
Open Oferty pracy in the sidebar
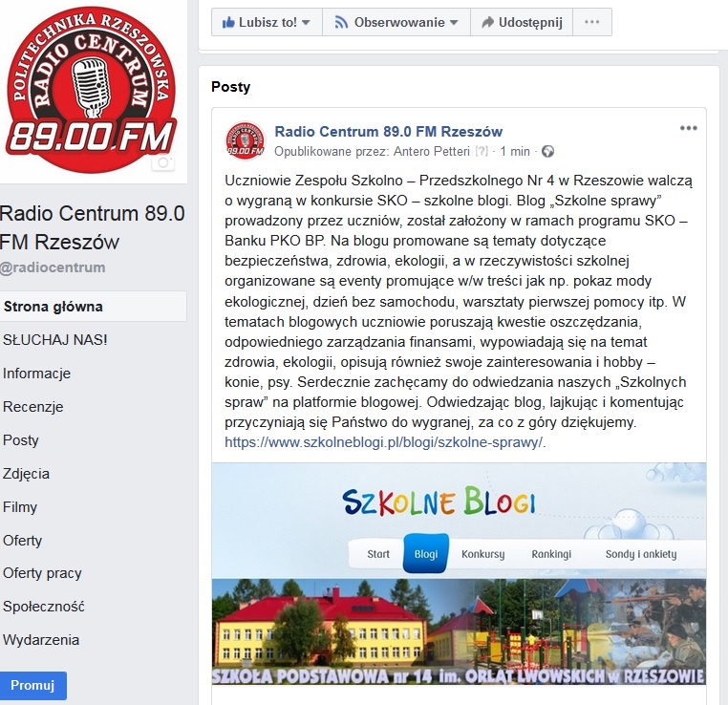click(42, 573)
